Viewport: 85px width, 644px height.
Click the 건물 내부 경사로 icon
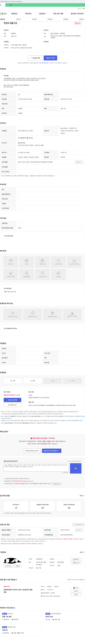[x=72, y=314]
